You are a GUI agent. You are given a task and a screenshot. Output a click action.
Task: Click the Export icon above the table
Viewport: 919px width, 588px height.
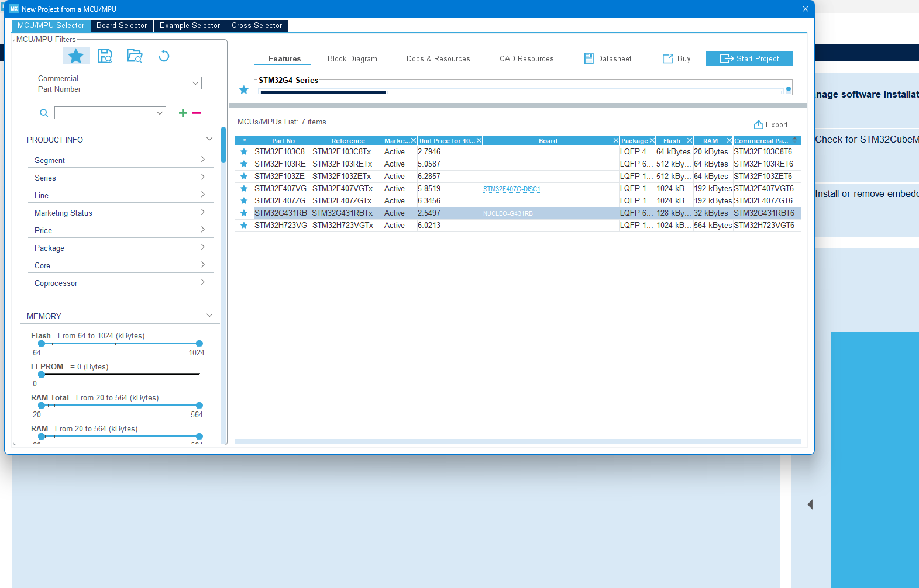[x=758, y=124]
